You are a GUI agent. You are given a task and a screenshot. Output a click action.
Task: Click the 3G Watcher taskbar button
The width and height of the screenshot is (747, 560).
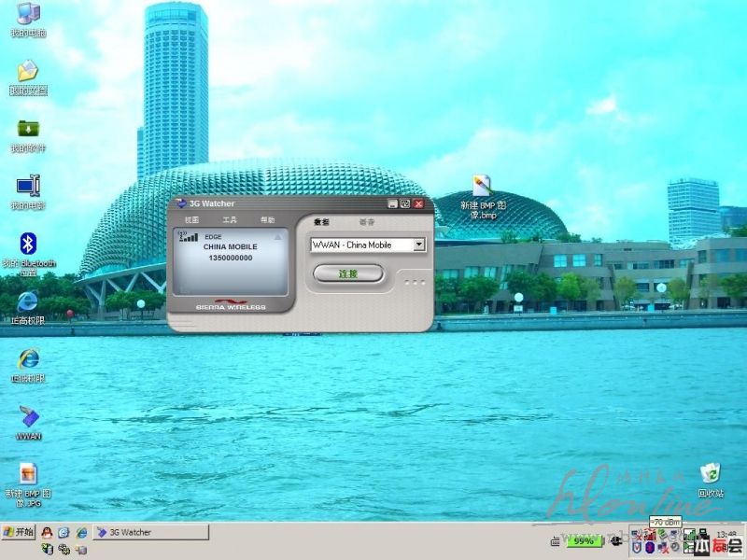(151, 532)
